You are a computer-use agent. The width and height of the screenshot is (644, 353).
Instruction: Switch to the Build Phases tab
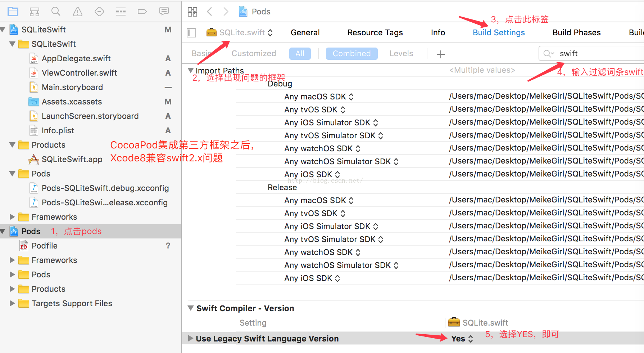coord(576,32)
